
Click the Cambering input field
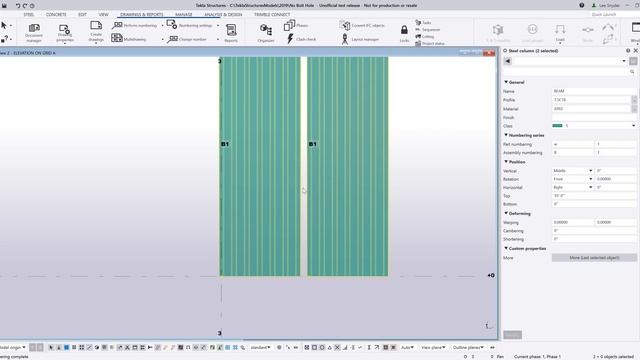pos(594,231)
